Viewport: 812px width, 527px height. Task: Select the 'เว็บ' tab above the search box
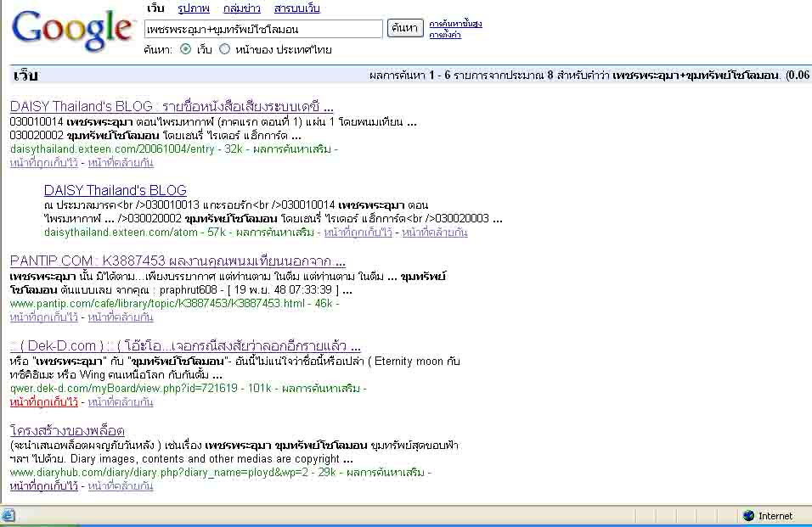[155, 8]
